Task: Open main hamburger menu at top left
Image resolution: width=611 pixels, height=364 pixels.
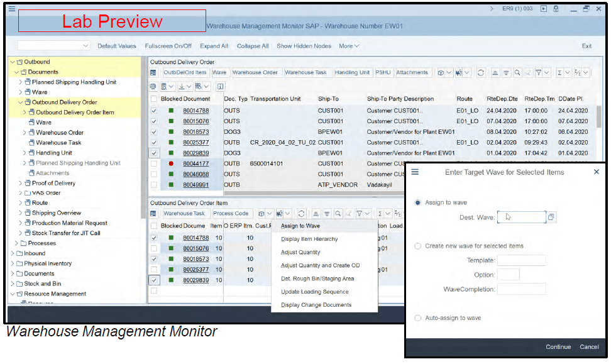Action: 12,9
